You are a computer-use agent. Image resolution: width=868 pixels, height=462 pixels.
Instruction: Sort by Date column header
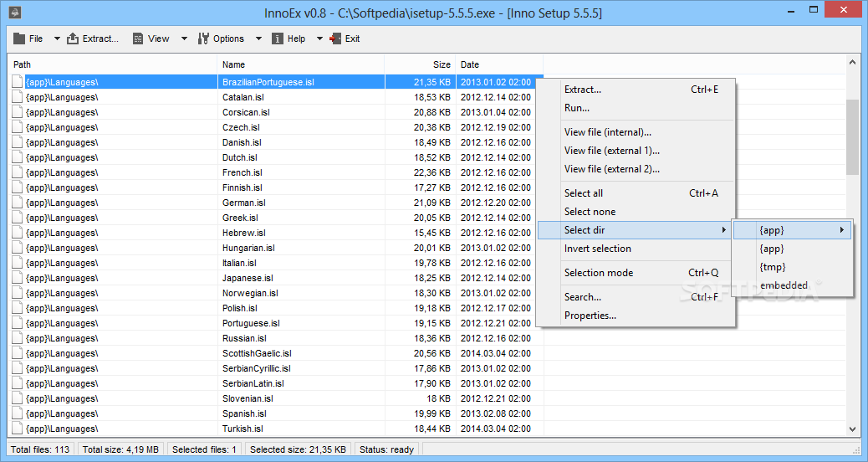(499, 64)
